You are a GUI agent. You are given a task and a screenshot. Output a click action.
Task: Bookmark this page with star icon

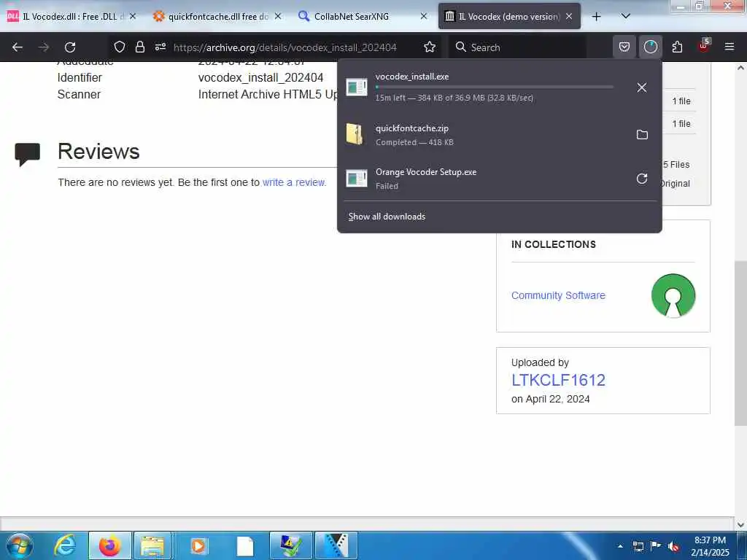pyautogui.click(x=430, y=47)
